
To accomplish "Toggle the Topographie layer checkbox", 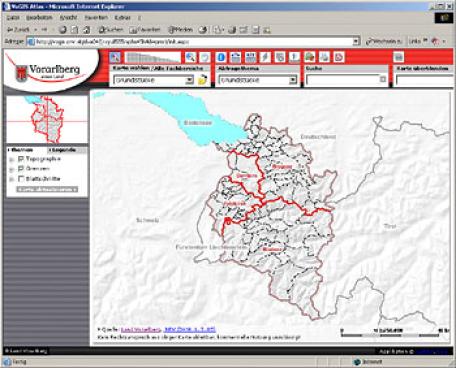I will (21, 159).
